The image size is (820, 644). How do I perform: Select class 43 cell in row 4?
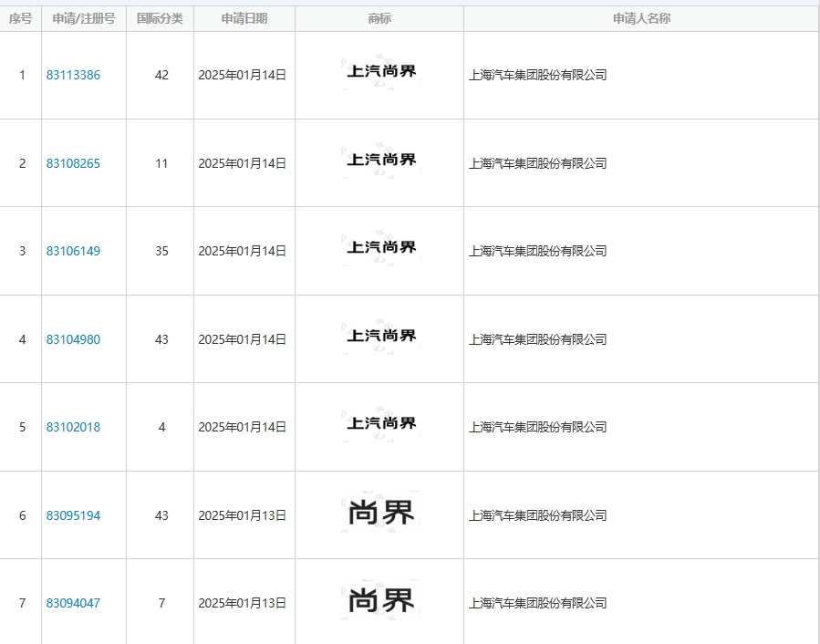point(161,339)
